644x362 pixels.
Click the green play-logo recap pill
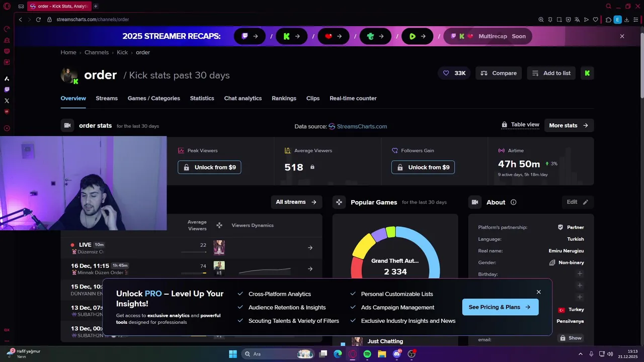point(418,36)
